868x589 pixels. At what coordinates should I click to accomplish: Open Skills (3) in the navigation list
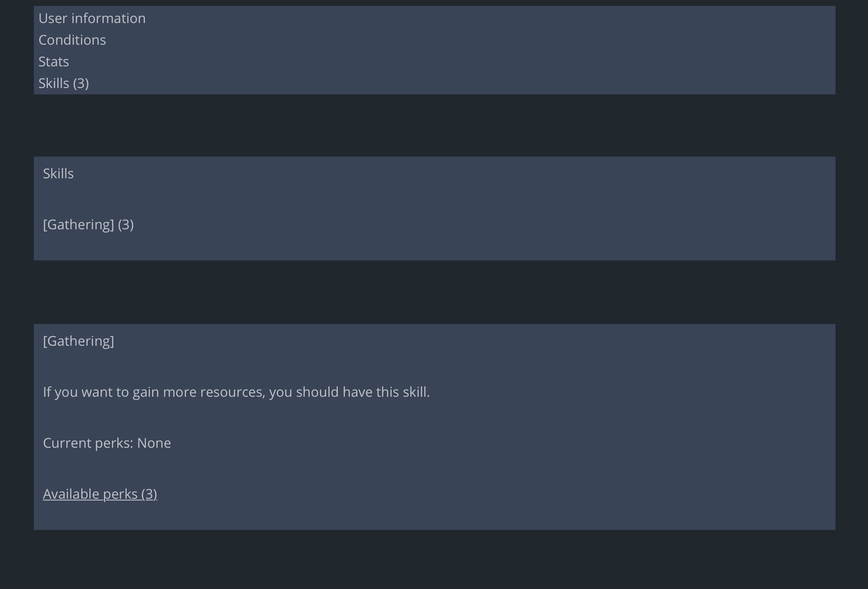click(x=63, y=83)
